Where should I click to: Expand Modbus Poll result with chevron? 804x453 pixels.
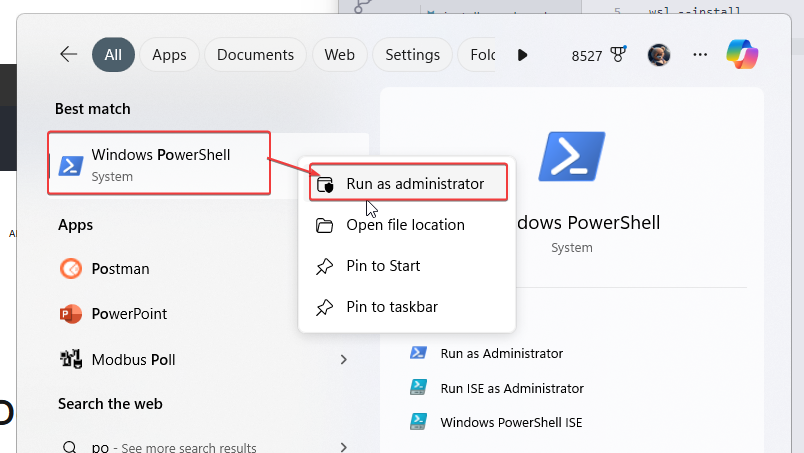[x=344, y=360]
